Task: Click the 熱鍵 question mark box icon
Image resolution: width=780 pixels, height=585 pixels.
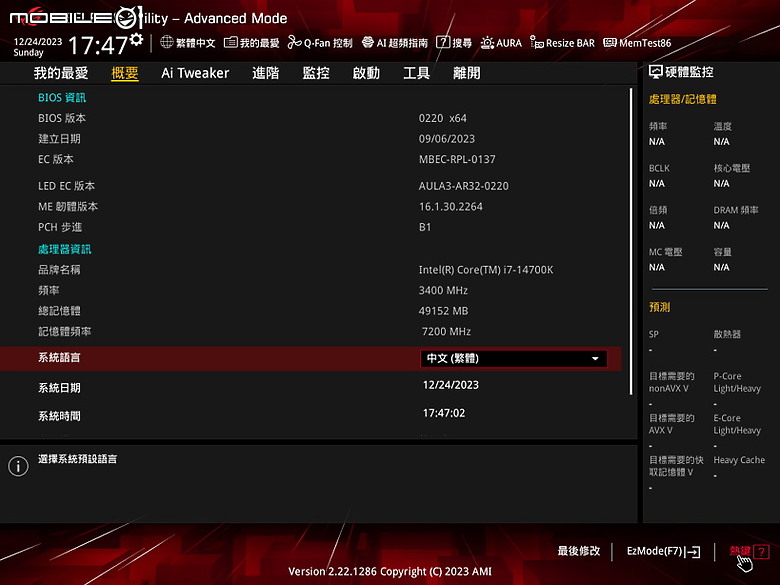Action: 761,551
